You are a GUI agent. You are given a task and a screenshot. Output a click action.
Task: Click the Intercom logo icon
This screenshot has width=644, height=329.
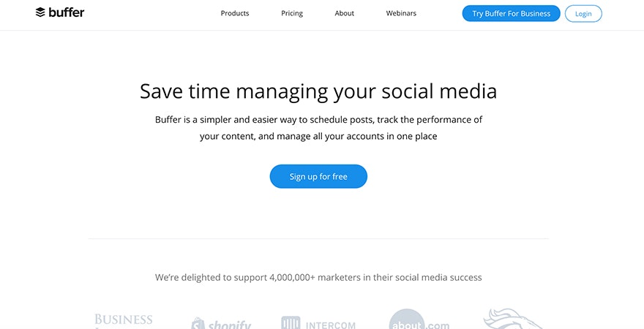(x=291, y=322)
